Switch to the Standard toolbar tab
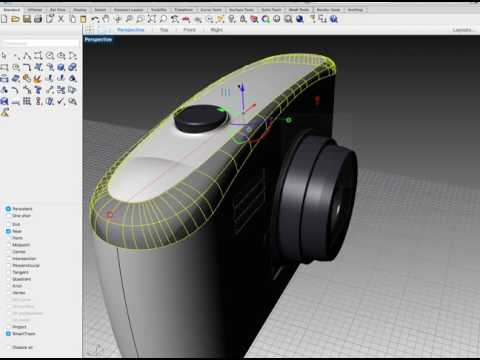The width and height of the screenshot is (480, 360). coord(12,10)
